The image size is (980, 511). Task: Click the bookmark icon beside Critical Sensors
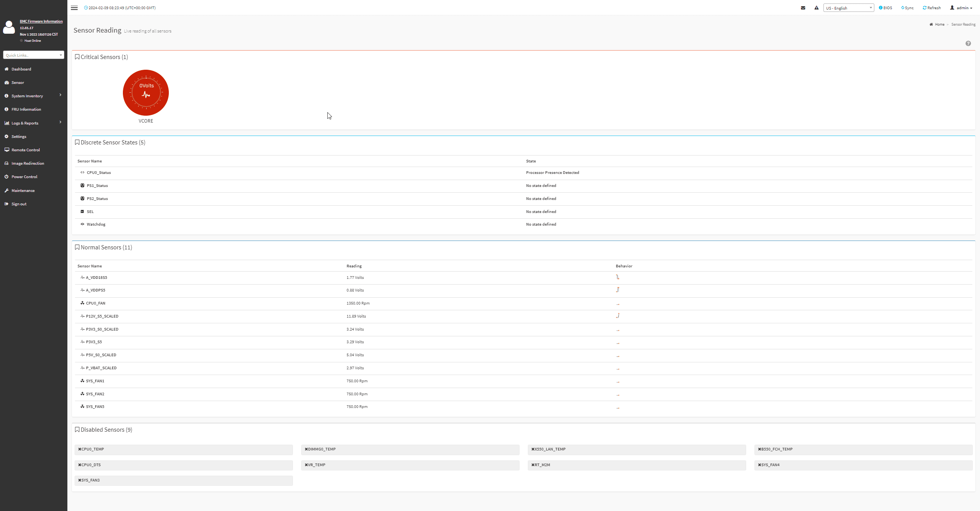click(x=77, y=57)
